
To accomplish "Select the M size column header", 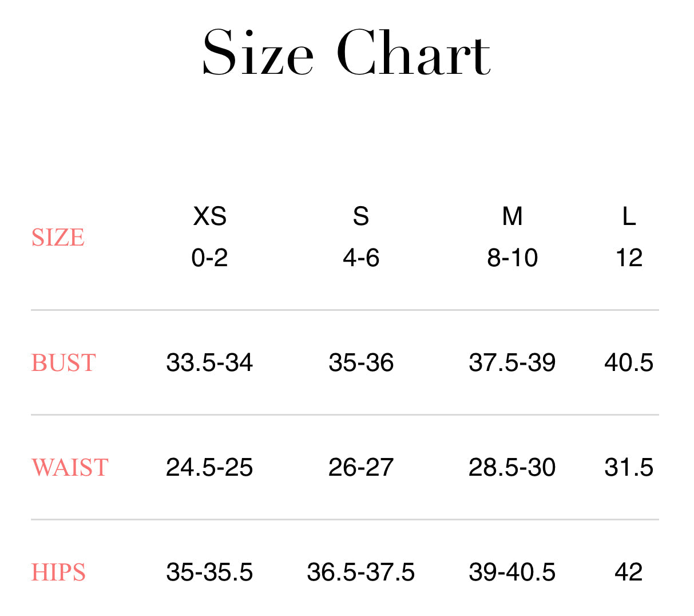I will (512, 216).
